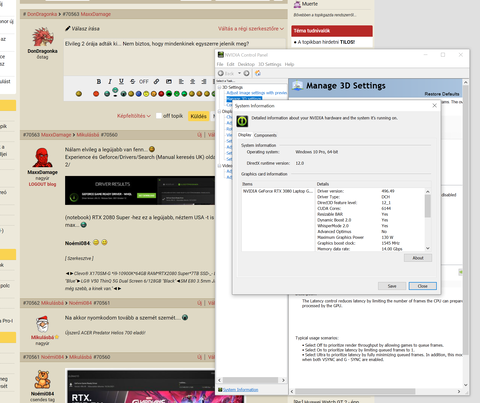Center-align text in the reply editor
The height and width of the screenshot is (403, 480).
192,81
